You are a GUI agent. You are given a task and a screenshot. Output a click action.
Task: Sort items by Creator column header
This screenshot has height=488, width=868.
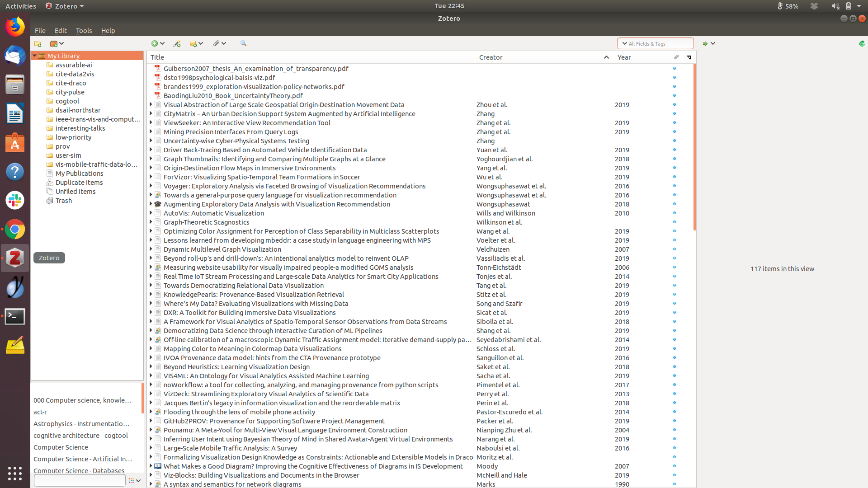(x=491, y=57)
